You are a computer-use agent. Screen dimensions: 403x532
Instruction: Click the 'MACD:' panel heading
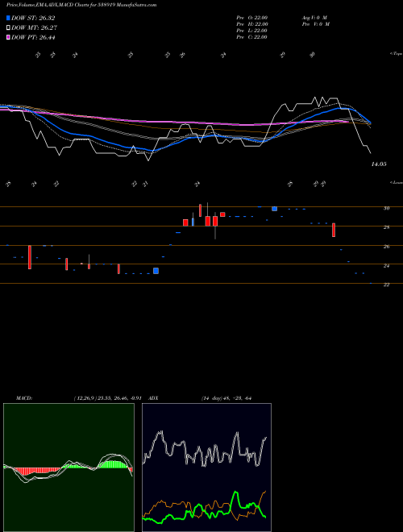(x=24, y=398)
